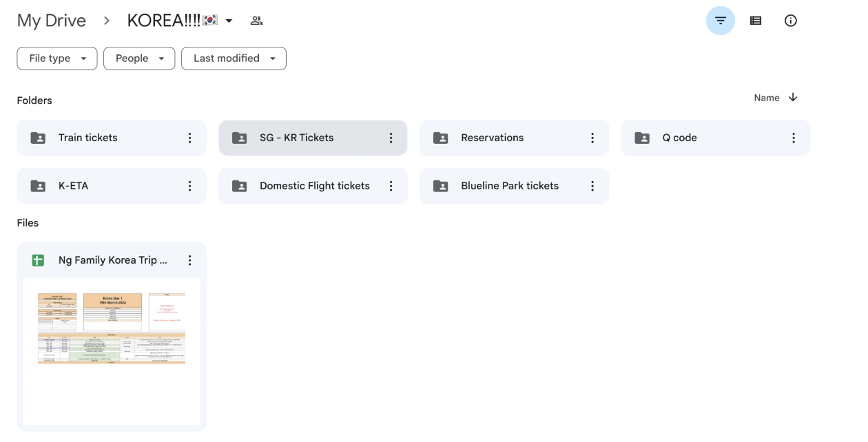
Task: Select the Q code folder
Action: point(716,138)
